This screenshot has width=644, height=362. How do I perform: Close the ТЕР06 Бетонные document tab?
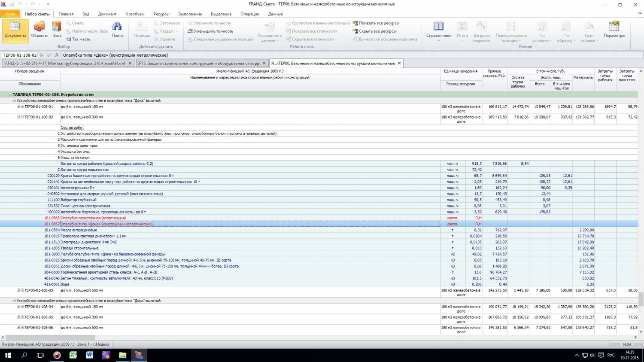tap(399, 63)
